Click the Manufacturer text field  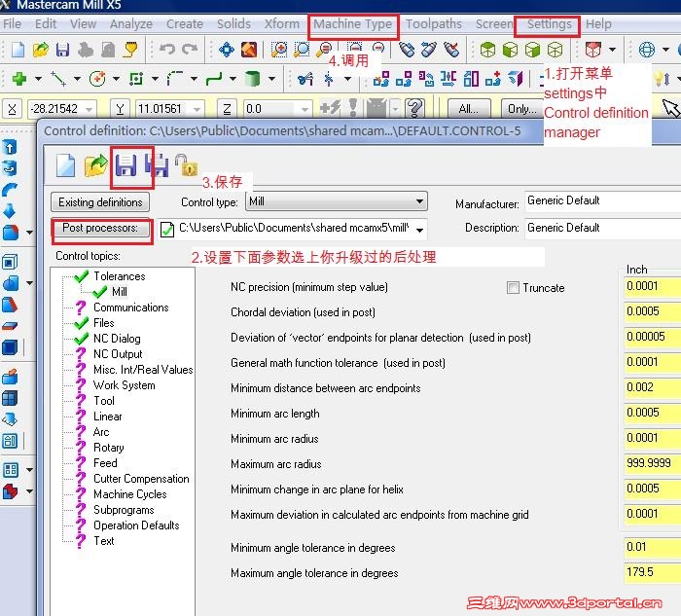coord(603,201)
